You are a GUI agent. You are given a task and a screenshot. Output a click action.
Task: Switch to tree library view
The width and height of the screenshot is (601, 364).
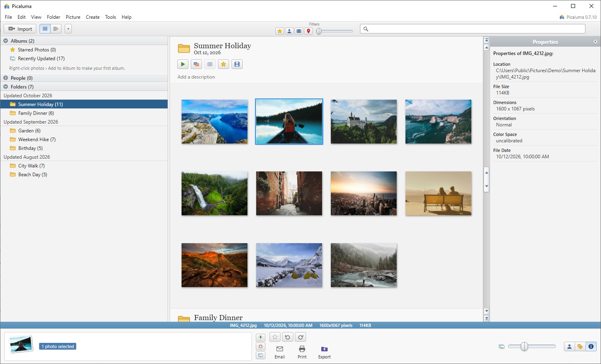pyautogui.click(x=56, y=29)
